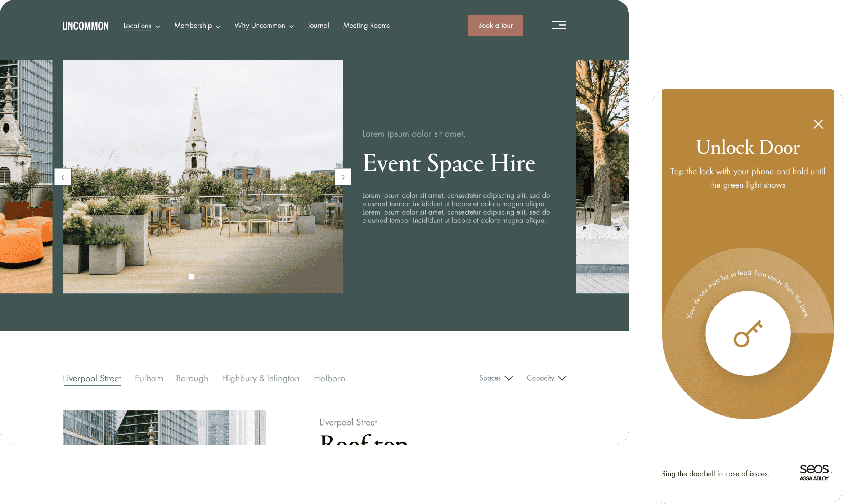
Task: Click the UNCOMMON logo
Action: coord(85,26)
